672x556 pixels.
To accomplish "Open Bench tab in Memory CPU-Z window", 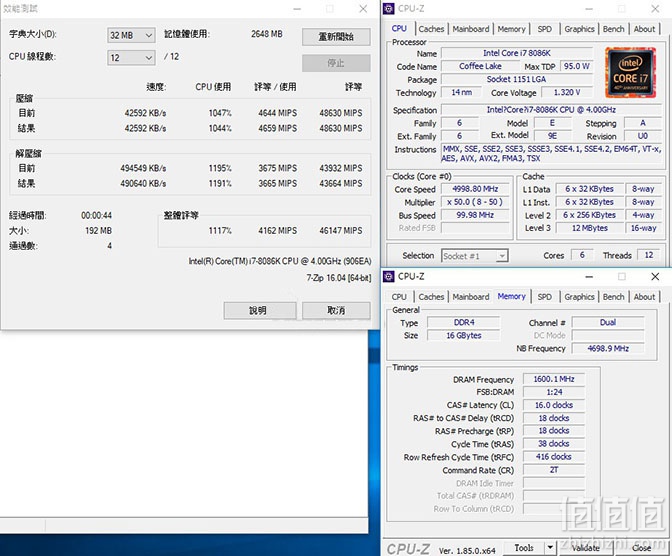I will [613, 297].
